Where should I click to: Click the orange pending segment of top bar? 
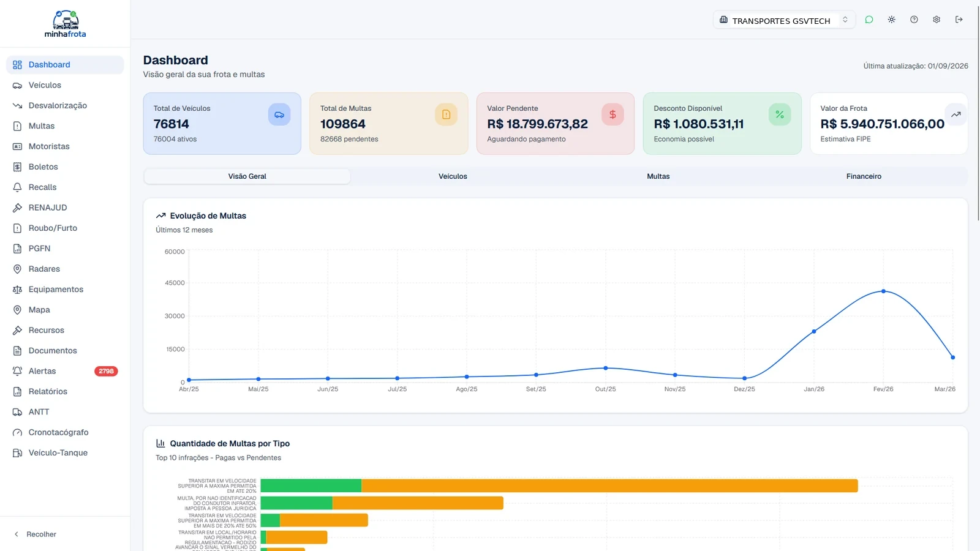(x=609, y=486)
